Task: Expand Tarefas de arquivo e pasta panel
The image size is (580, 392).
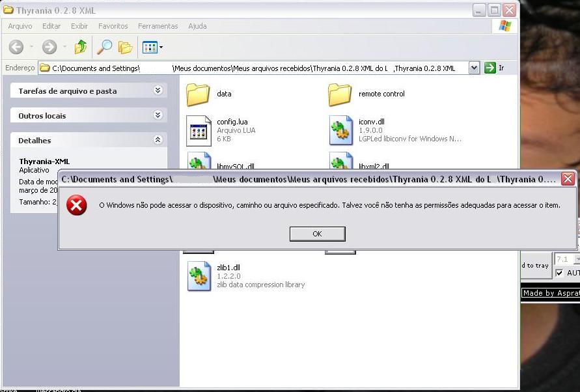Action: click(x=158, y=91)
